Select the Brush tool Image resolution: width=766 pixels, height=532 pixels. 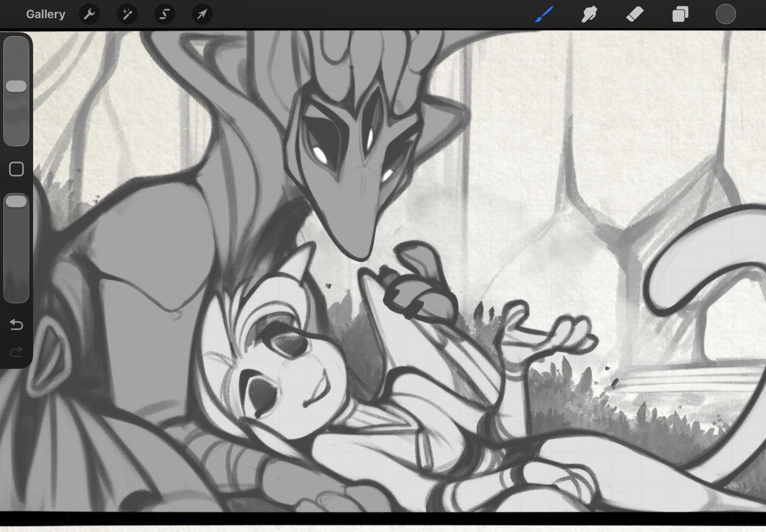[x=544, y=14]
